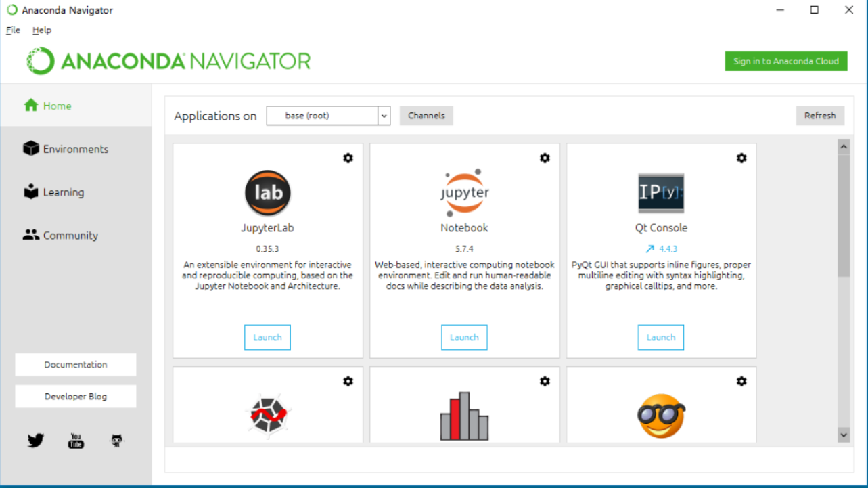Click the Home house icon
The width and height of the screenshot is (868, 488).
[x=30, y=106]
